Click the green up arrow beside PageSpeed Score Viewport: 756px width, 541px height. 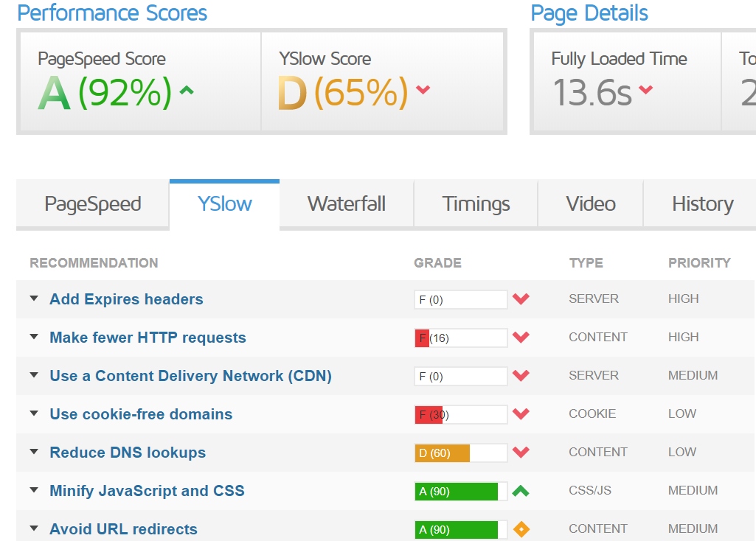(x=187, y=91)
